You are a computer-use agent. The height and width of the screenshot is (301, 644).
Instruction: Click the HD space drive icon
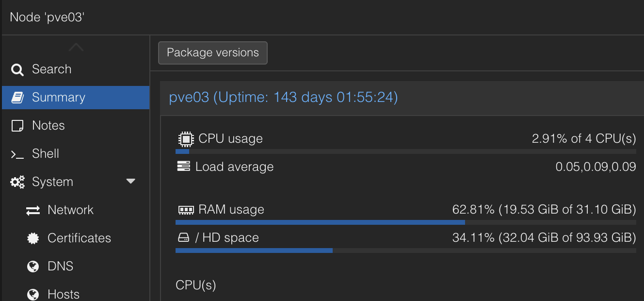[183, 238]
